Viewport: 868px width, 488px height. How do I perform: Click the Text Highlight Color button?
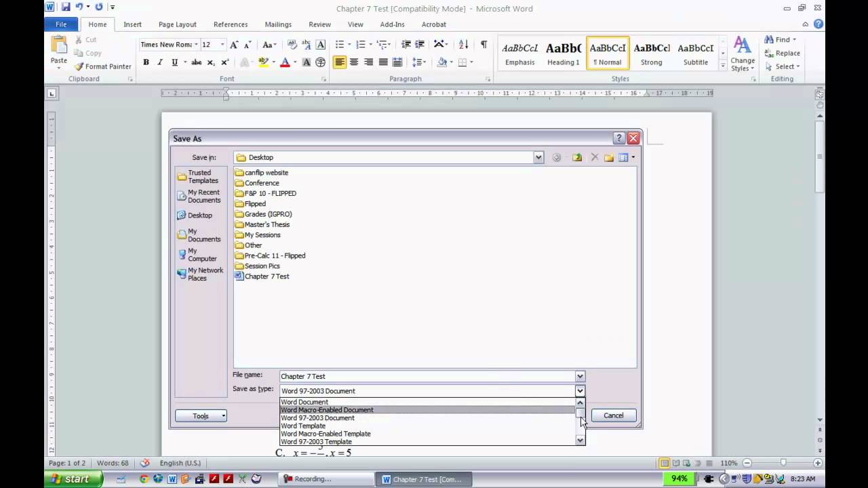[264, 62]
